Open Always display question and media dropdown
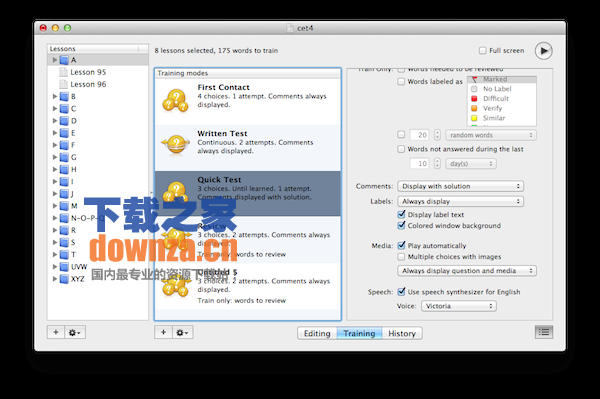The image size is (600, 399). tap(467, 271)
